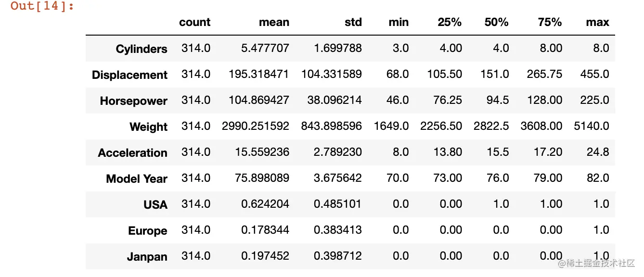This screenshot has width=644, height=277.
Task: Click the Model Year row label
Action: [137, 179]
